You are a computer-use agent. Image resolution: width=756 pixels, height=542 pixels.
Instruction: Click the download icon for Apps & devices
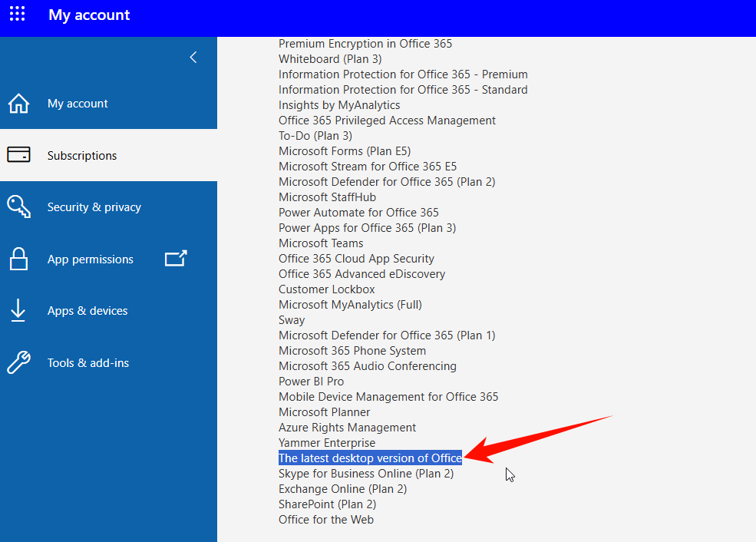point(18,310)
